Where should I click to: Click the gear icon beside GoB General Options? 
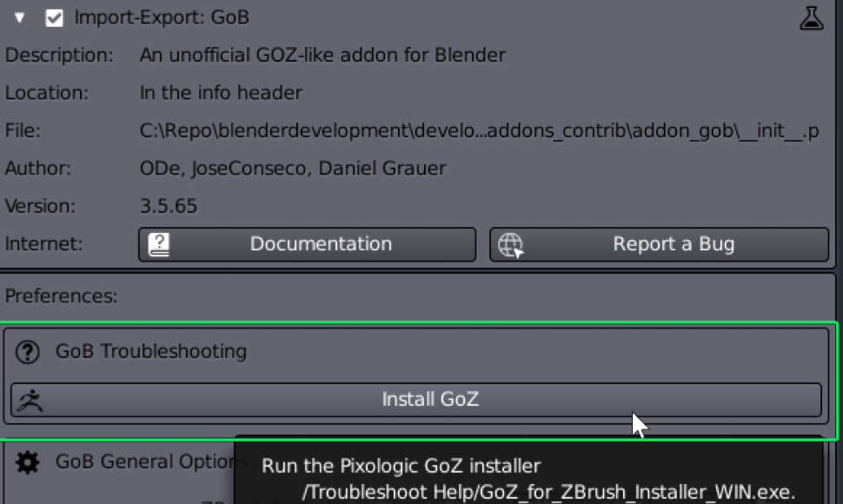click(26, 461)
